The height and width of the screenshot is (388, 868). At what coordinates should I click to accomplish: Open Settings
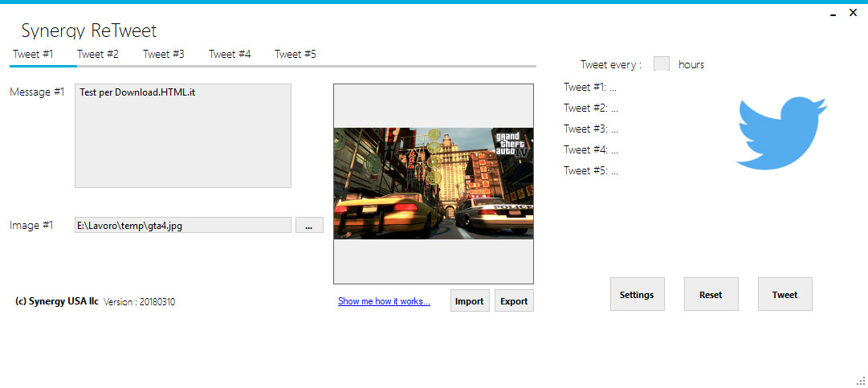pyautogui.click(x=638, y=295)
